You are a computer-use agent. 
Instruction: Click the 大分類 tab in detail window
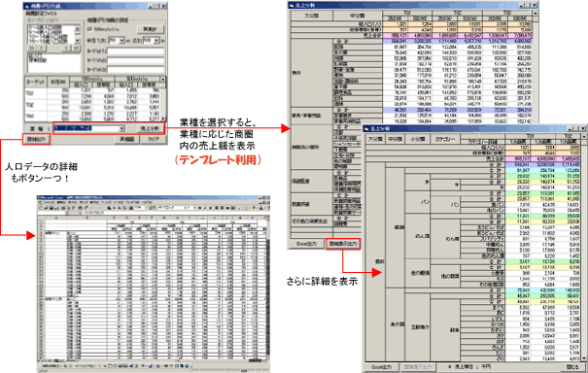coord(375,139)
